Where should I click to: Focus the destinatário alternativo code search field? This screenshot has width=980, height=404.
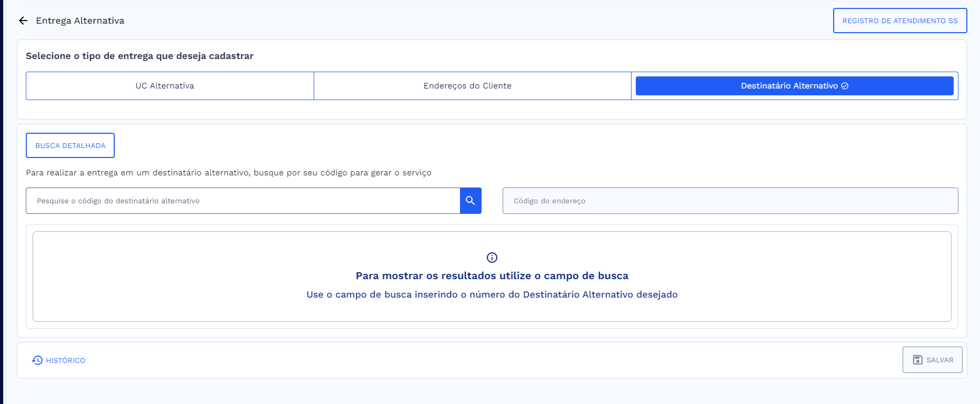click(243, 201)
